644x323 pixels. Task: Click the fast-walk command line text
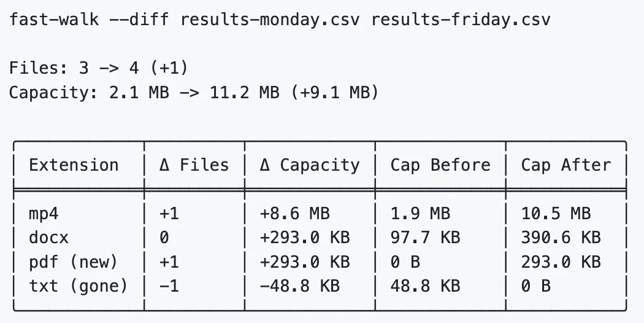[x=280, y=20]
